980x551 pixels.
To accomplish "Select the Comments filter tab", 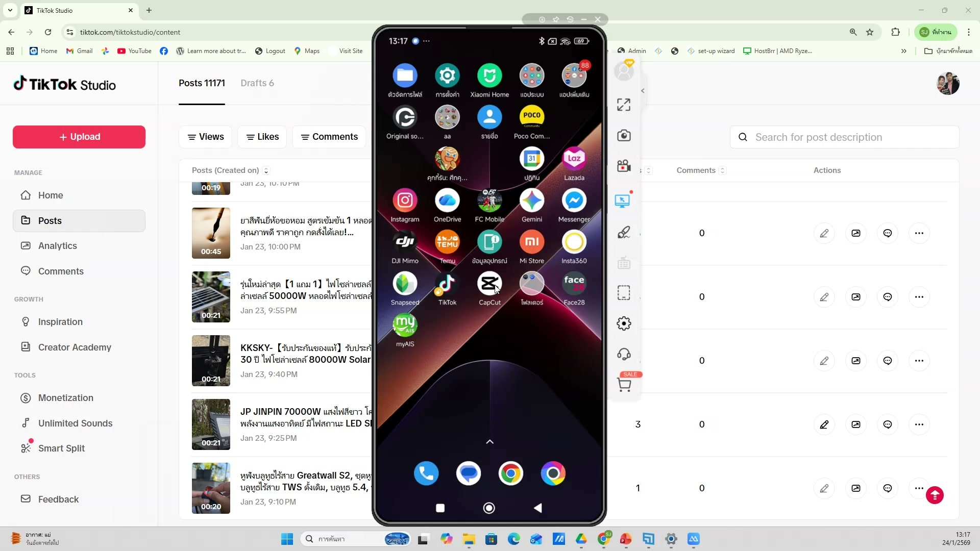I will click(x=329, y=137).
